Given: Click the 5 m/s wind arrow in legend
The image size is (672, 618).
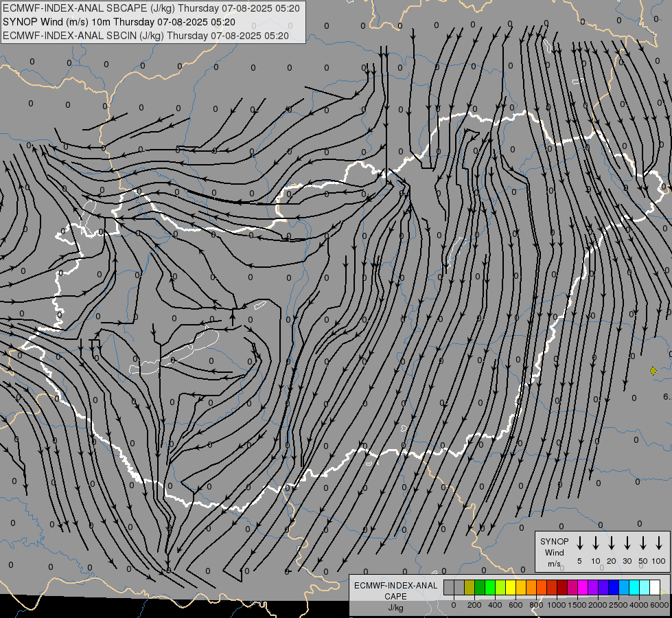Looking at the screenshot, I should pos(579,543).
